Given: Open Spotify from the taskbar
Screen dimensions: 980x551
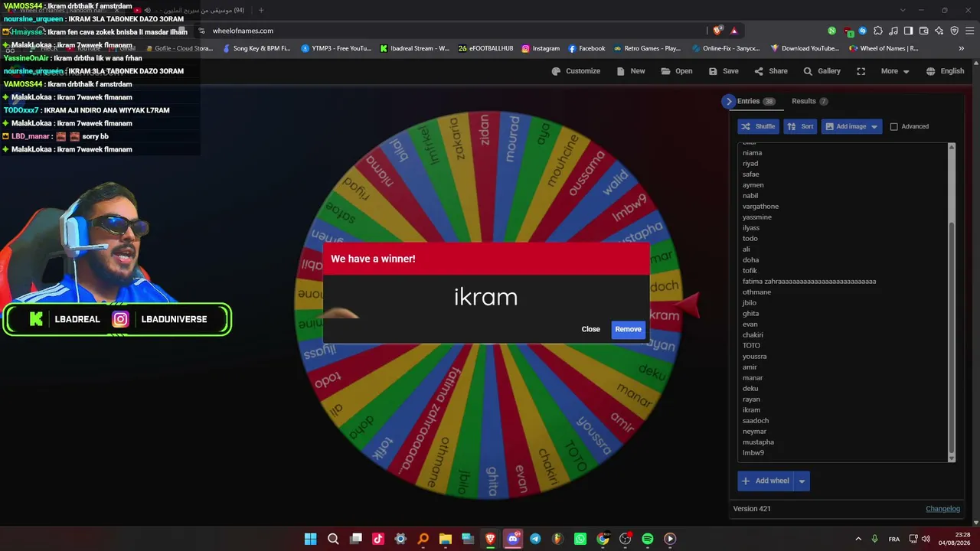Looking at the screenshot, I should point(647,539).
